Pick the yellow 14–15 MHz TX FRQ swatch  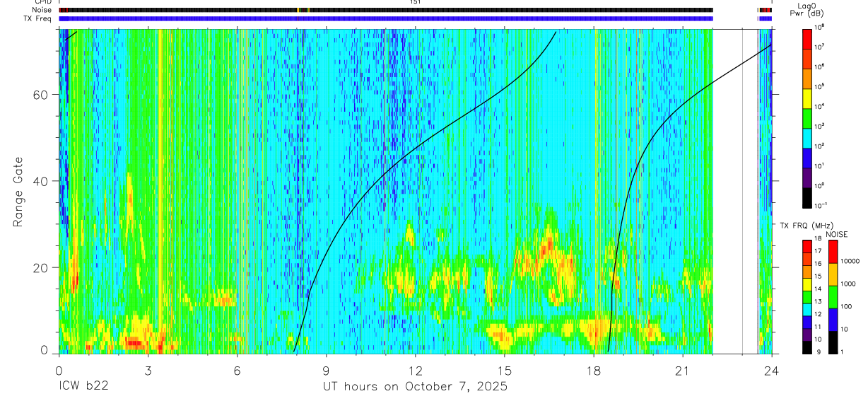coord(807,284)
